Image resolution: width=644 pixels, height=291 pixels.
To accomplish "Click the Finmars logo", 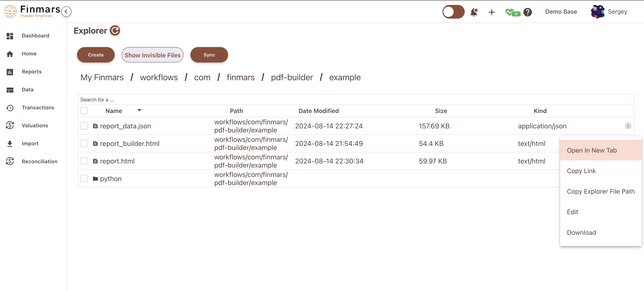I will (32, 12).
